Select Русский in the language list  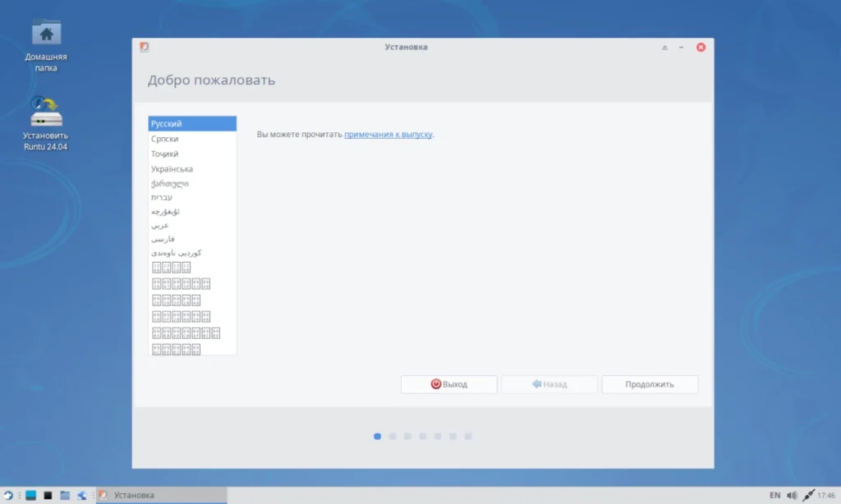192,123
